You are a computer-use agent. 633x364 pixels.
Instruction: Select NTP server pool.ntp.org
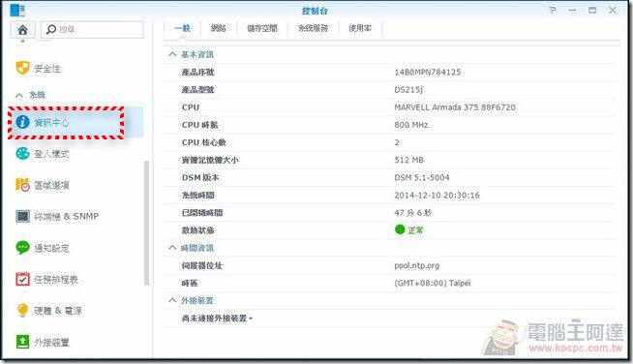pos(416,265)
